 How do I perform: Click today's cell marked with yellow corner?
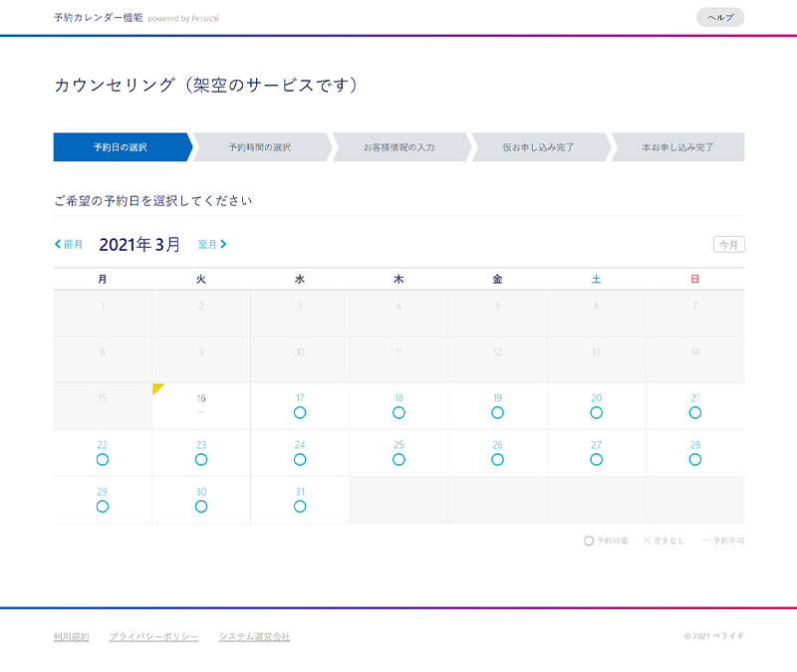click(x=201, y=405)
